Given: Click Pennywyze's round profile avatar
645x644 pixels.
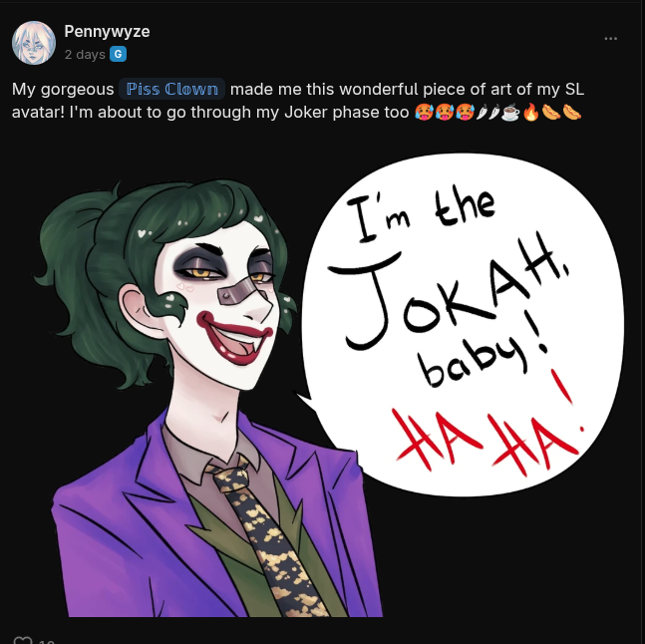Looking at the screenshot, I should 34,43.
